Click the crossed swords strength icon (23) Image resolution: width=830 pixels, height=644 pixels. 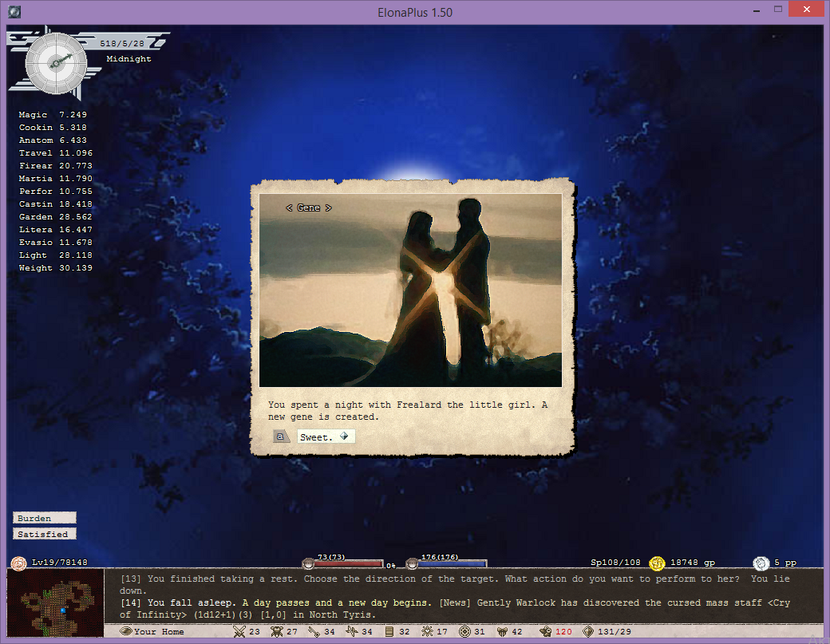coord(239,631)
